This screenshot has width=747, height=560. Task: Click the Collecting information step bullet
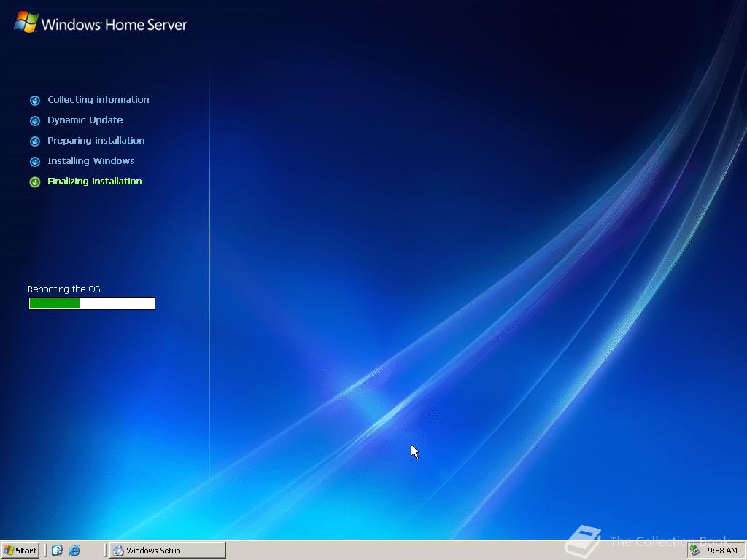pos(35,100)
